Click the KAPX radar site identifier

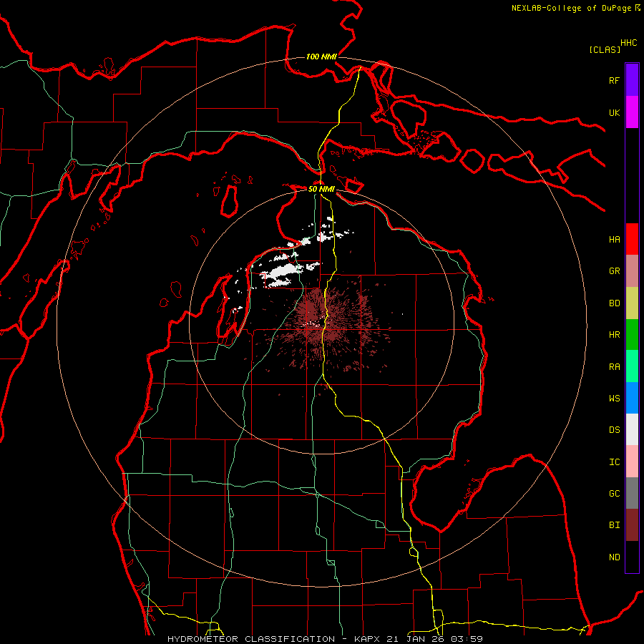click(x=369, y=639)
